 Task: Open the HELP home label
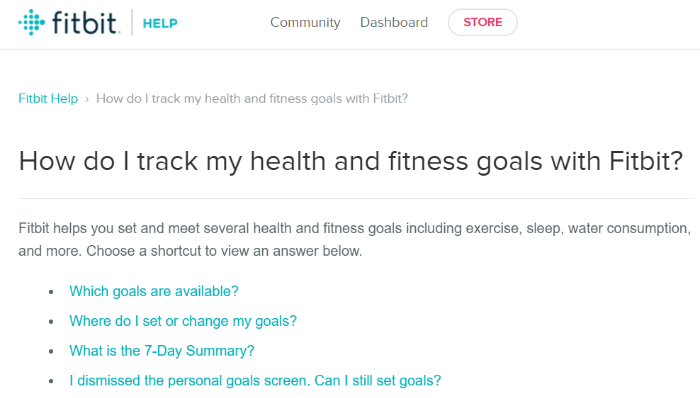point(160,23)
